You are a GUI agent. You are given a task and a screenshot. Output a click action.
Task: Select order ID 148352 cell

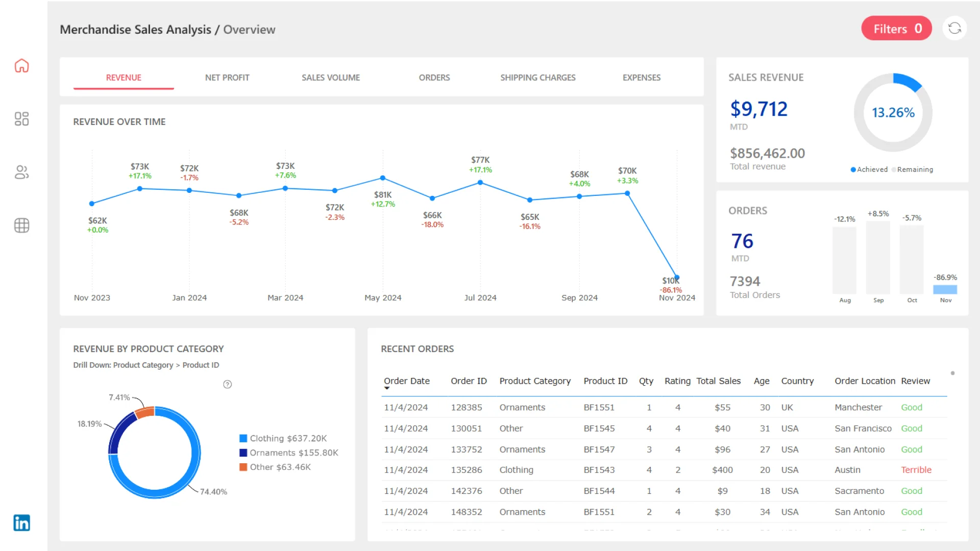point(467,512)
